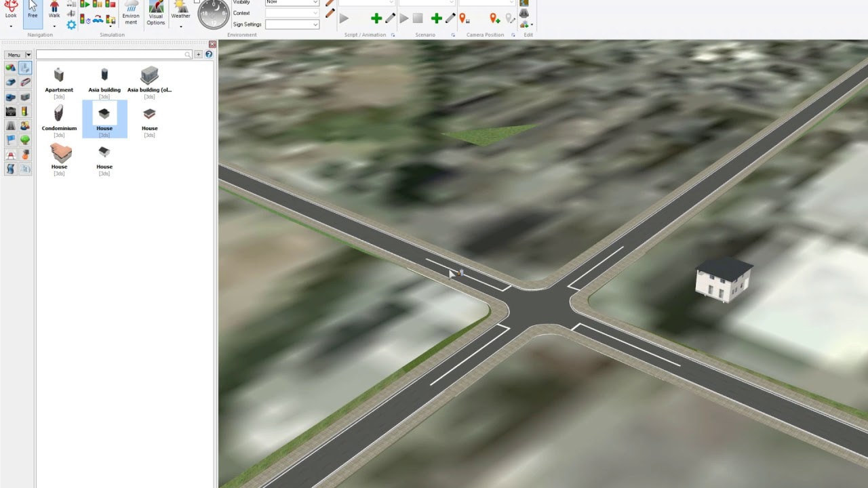Open the library help icon

coord(209,54)
